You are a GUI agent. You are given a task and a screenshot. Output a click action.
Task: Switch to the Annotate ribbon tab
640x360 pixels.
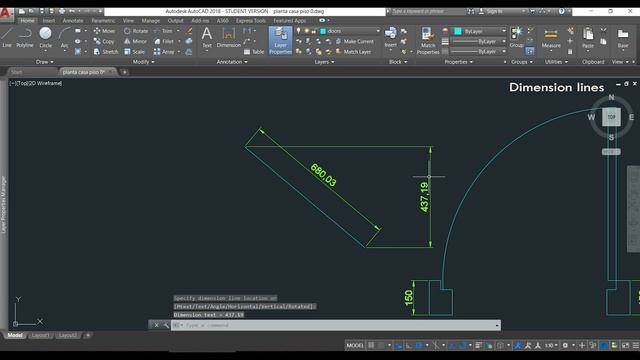[x=73, y=20]
